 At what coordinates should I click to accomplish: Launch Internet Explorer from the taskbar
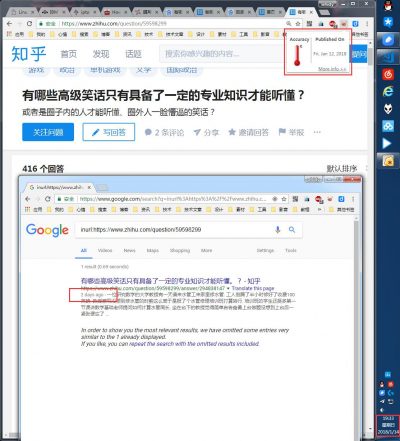click(x=388, y=91)
